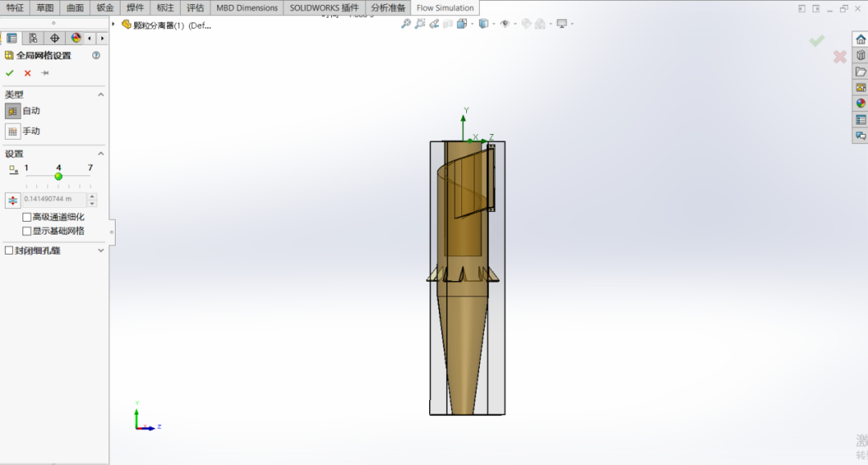Switch to the 评估 tab
868x465 pixels.
click(x=194, y=8)
